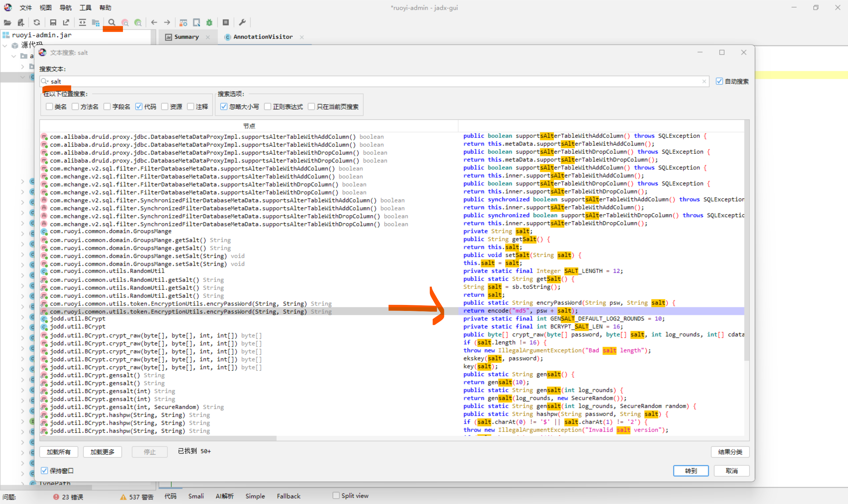Switch to the Summary tab
Screen dimensions: 848x504
[x=186, y=37]
